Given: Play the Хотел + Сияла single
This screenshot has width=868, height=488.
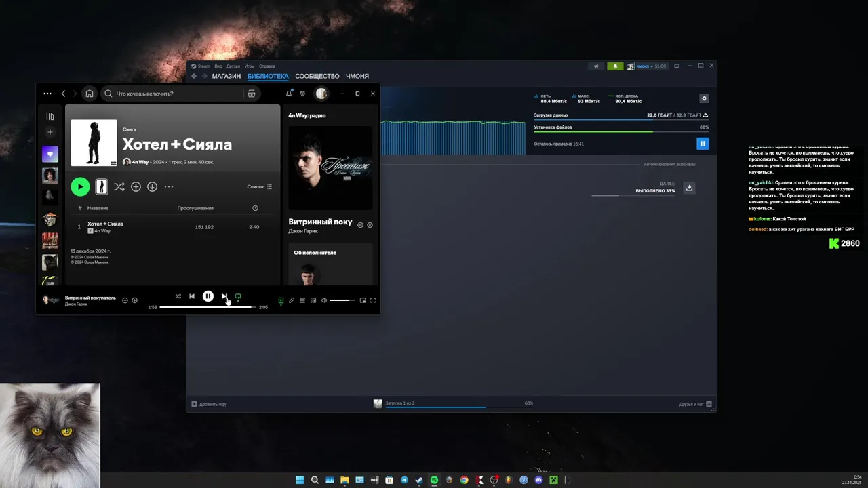Looking at the screenshot, I should coord(80,186).
